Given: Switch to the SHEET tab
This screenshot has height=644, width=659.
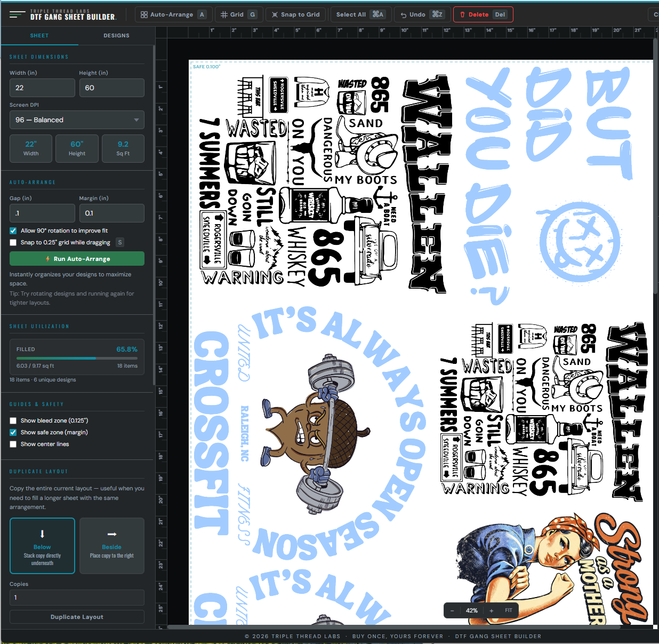Looking at the screenshot, I should [x=39, y=35].
